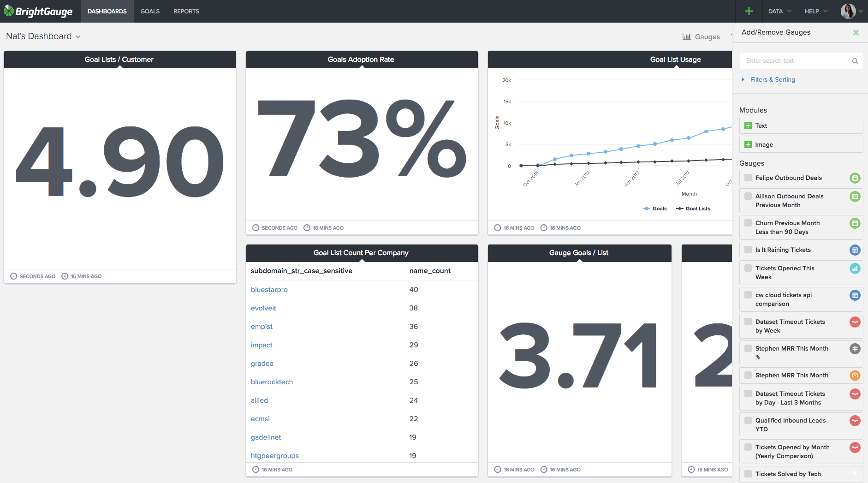
Task: Click the 73% Goals Adoption Rate value
Action: [x=362, y=138]
